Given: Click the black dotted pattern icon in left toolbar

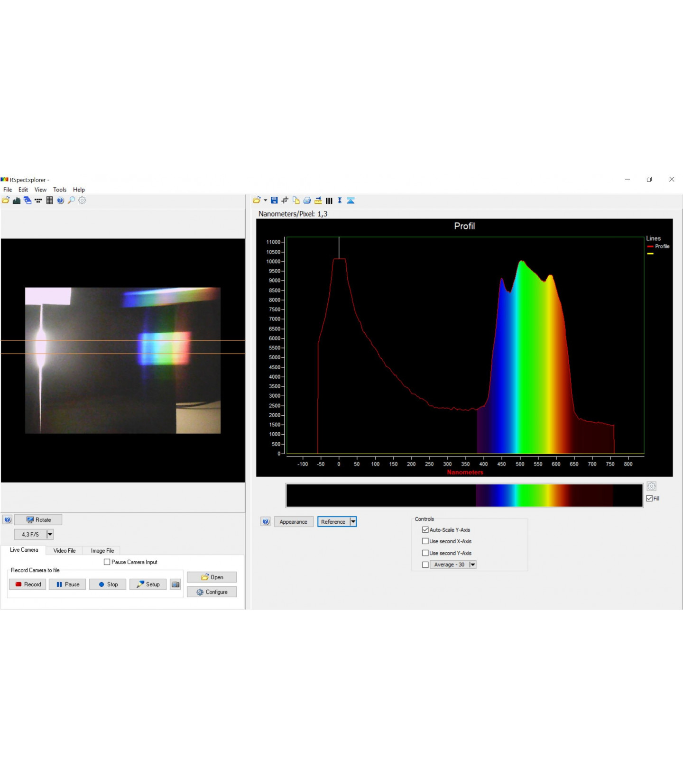Looking at the screenshot, I should (x=38, y=201).
